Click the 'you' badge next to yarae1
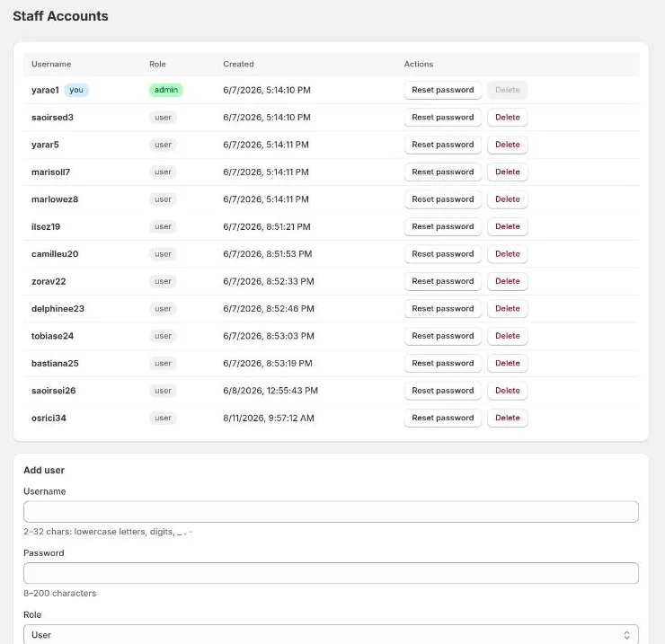This screenshot has width=665, height=644. click(x=76, y=90)
